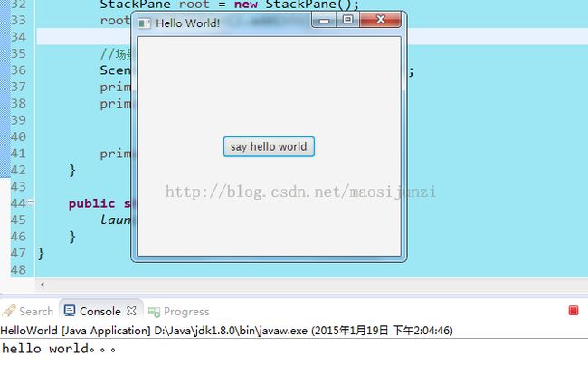Collapse the main method at line 44
This screenshot has height=365, width=588.
(x=30, y=202)
